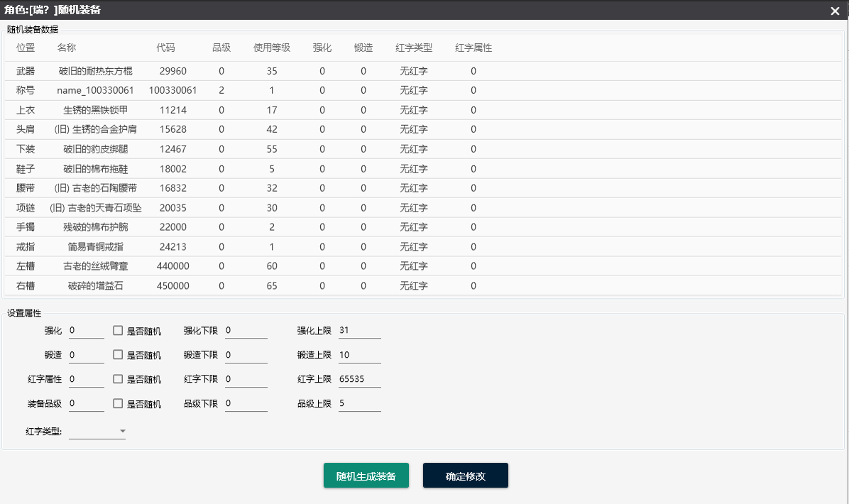Select the 称号 row name_100330061
The image size is (849, 504).
click(x=95, y=91)
